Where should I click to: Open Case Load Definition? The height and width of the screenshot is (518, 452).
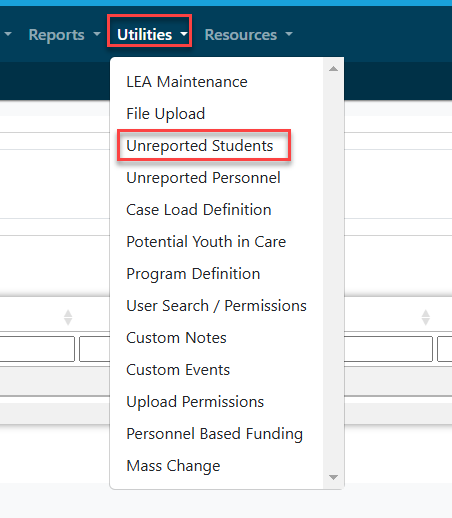tap(199, 210)
